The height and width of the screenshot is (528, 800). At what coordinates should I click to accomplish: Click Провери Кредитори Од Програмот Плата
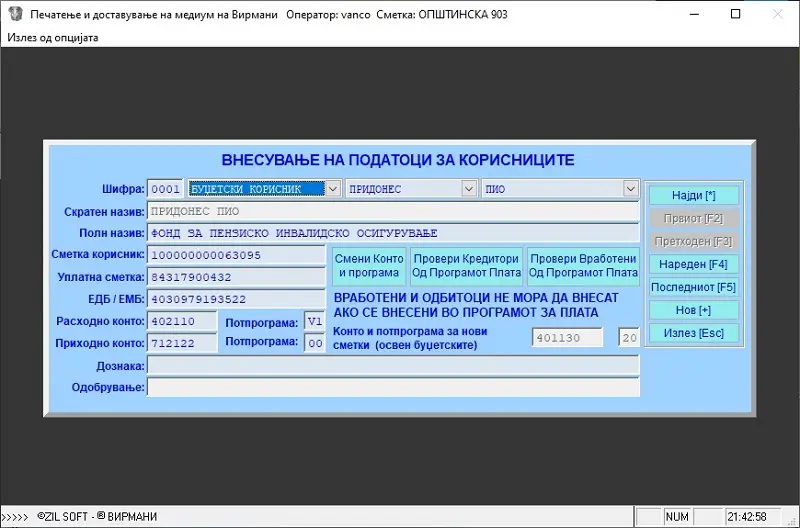[466, 266]
